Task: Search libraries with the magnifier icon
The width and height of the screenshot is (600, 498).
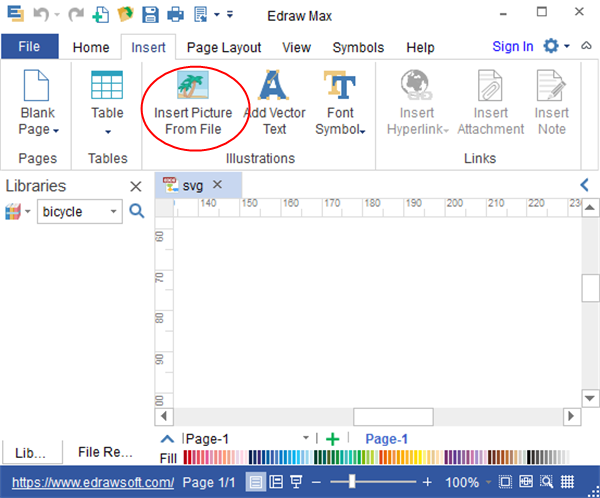Action: (x=137, y=211)
